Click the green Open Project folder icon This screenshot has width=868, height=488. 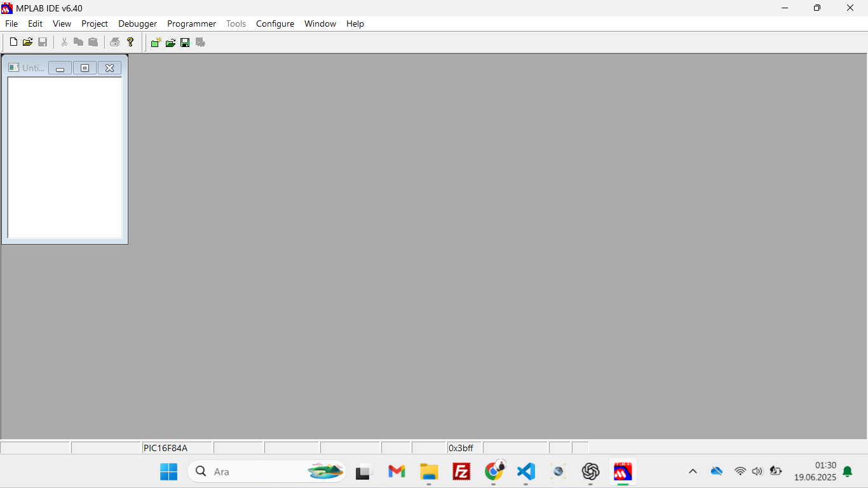point(170,43)
